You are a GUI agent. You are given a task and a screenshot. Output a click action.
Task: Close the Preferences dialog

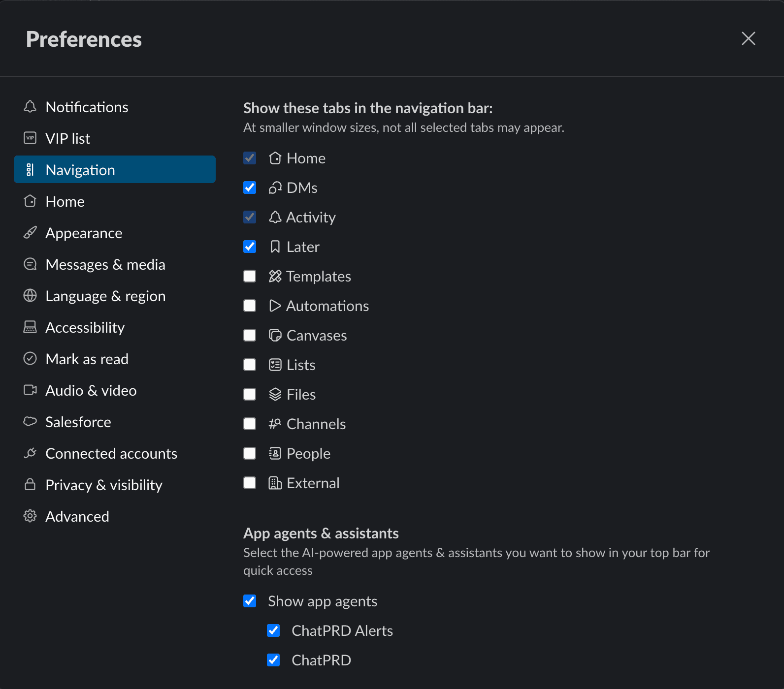(x=748, y=38)
